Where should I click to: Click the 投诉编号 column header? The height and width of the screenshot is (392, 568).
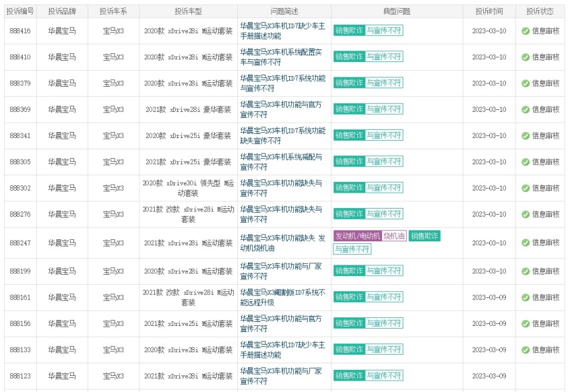coord(20,11)
